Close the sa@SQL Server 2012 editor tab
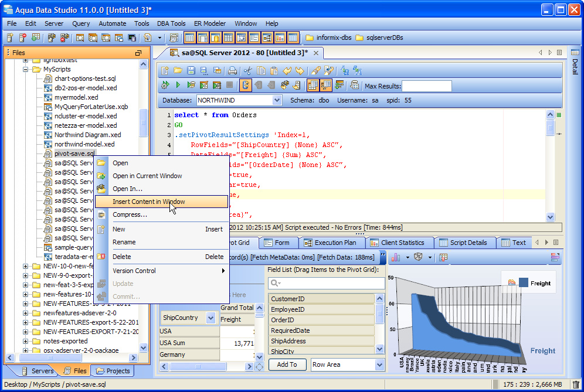This screenshot has height=392, width=584. (316, 53)
